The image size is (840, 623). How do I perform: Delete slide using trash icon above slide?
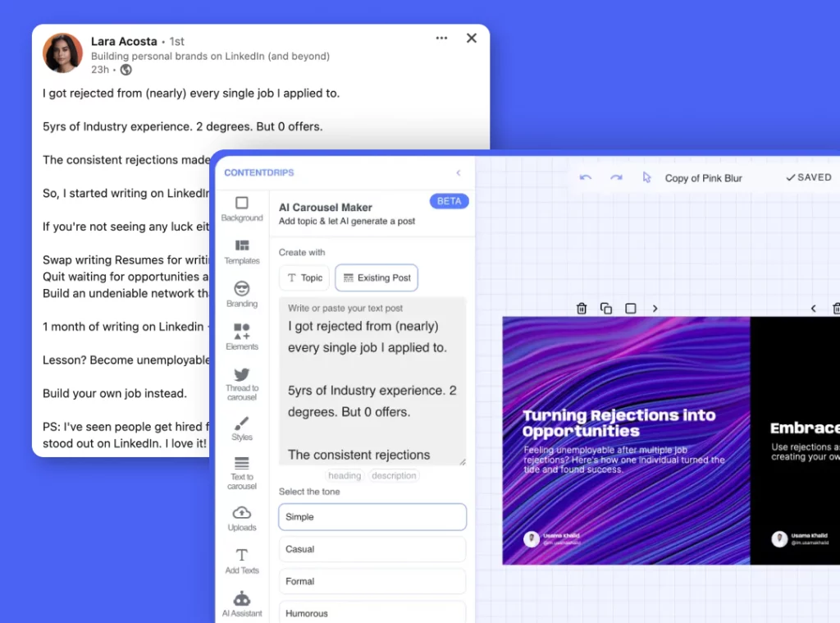(x=582, y=309)
